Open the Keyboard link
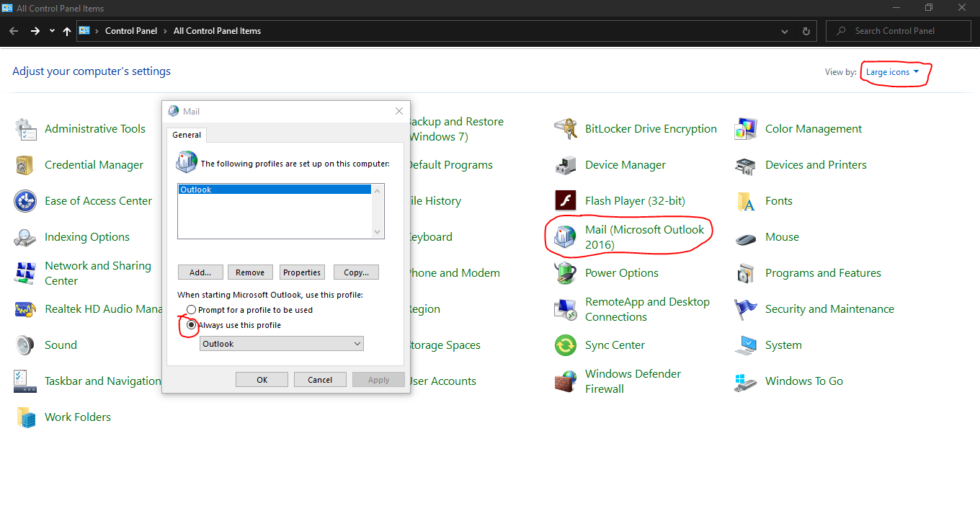The height and width of the screenshot is (524, 980). click(432, 237)
